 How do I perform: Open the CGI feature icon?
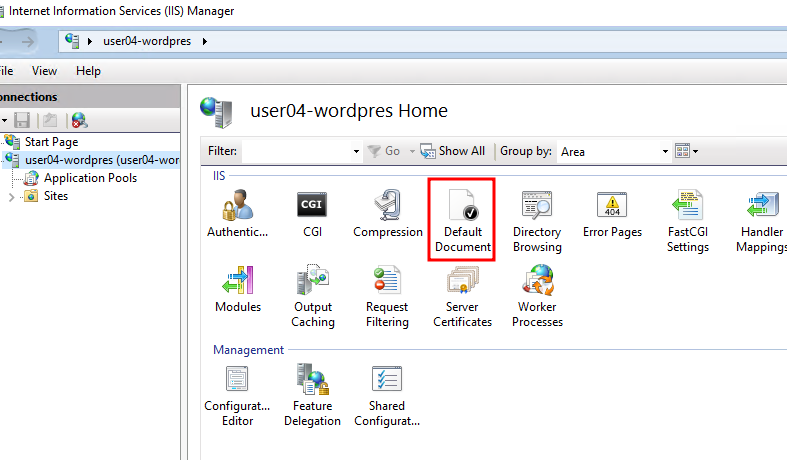(312, 213)
